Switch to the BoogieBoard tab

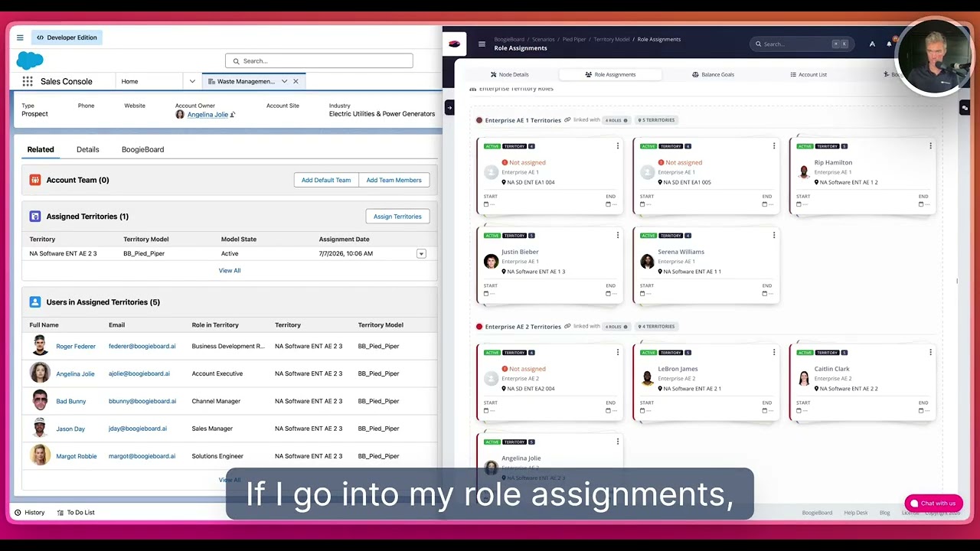click(x=142, y=149)
